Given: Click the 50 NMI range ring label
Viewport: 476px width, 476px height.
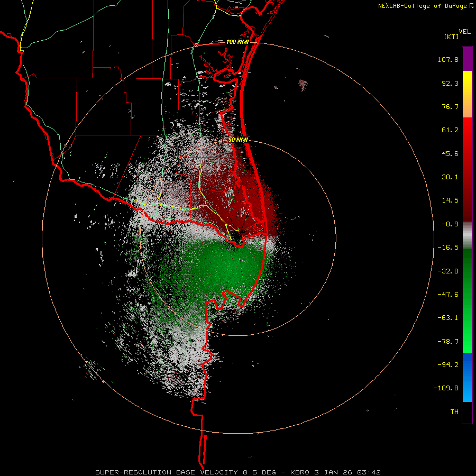Looking at the screenshot, I should point(239,140).
